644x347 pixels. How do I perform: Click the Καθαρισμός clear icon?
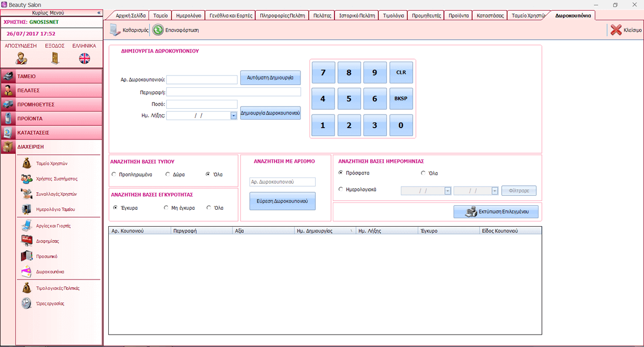click(x=116, y=29)
